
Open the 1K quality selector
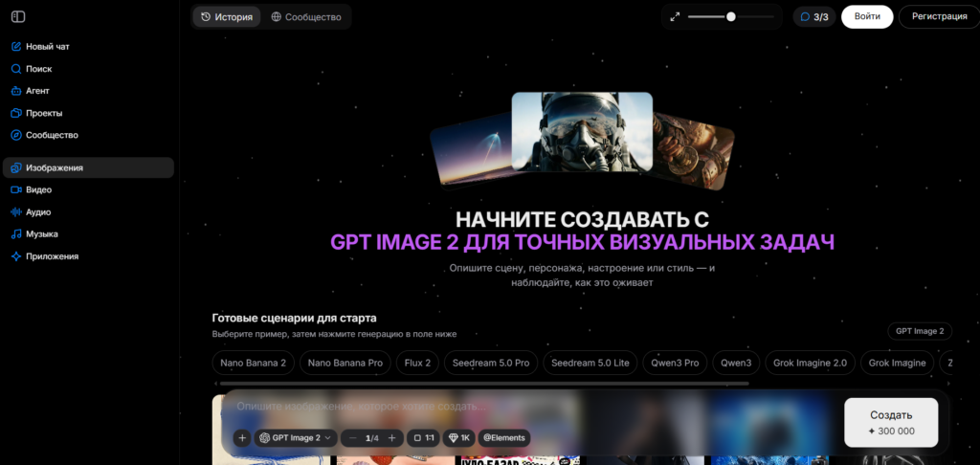[458, 438]
